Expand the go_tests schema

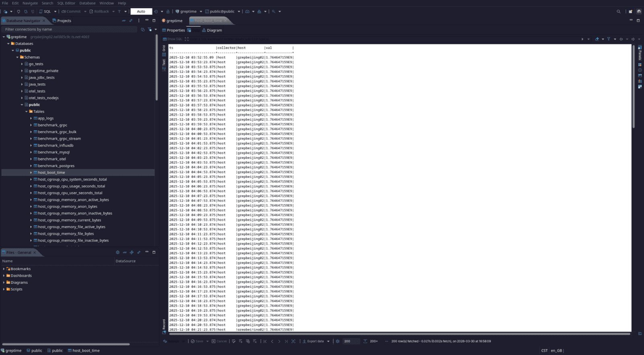click(x=22, y=64)
